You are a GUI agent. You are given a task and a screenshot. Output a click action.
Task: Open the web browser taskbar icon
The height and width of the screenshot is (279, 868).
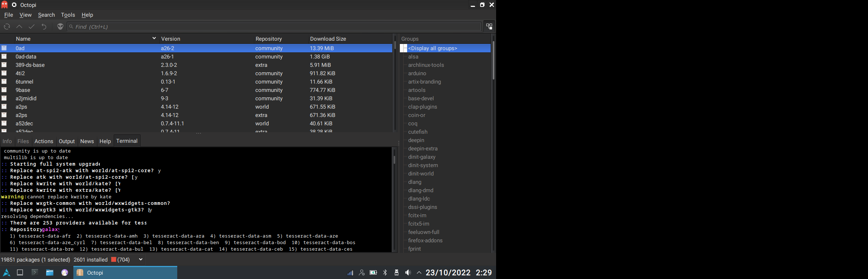click(65, 272)
